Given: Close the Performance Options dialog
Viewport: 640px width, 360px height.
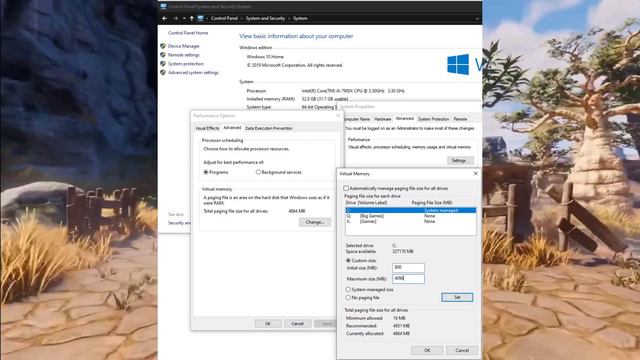Looking at the screenshot, I should pos(338,116).
